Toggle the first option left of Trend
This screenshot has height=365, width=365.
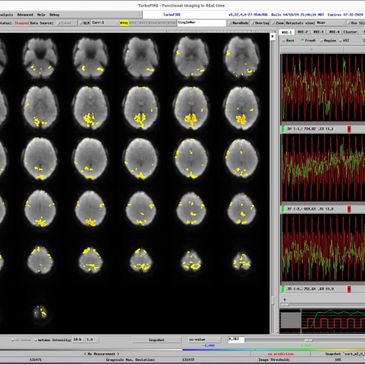click(288, 40)
